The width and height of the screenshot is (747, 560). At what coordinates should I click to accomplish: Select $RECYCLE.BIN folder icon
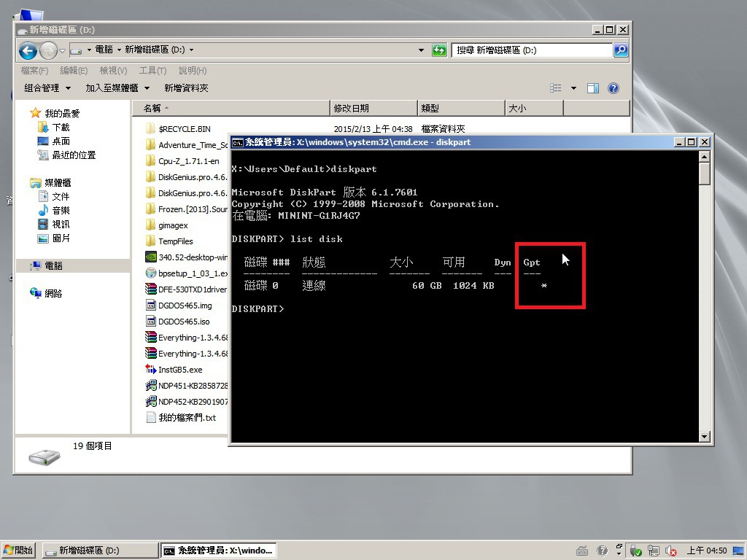150,128
